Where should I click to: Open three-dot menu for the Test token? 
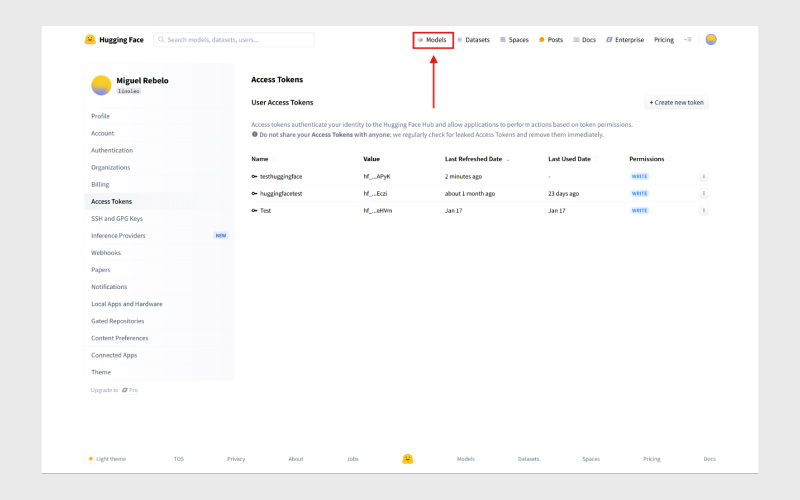[x=703, y=211]
